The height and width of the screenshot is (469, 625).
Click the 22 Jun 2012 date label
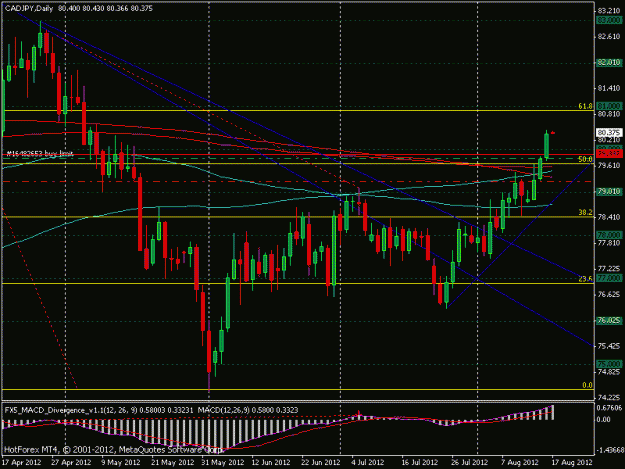click(x=321, y=463)
